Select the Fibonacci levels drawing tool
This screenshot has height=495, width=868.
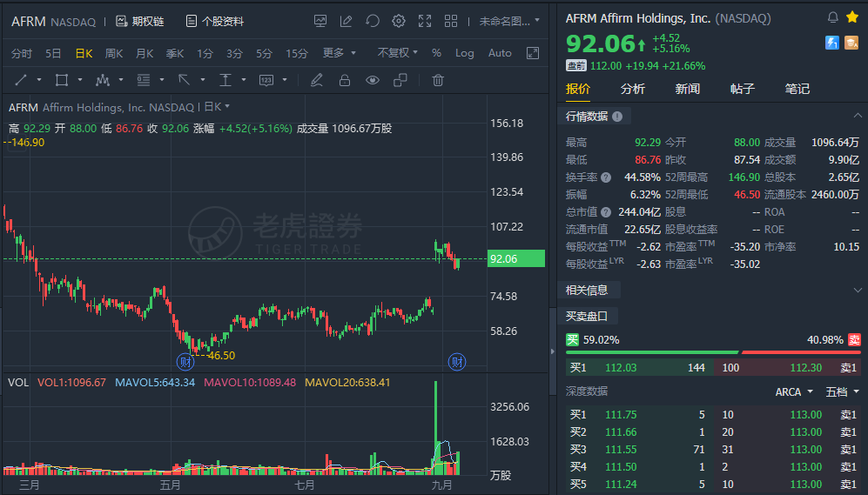pos(144,80)
